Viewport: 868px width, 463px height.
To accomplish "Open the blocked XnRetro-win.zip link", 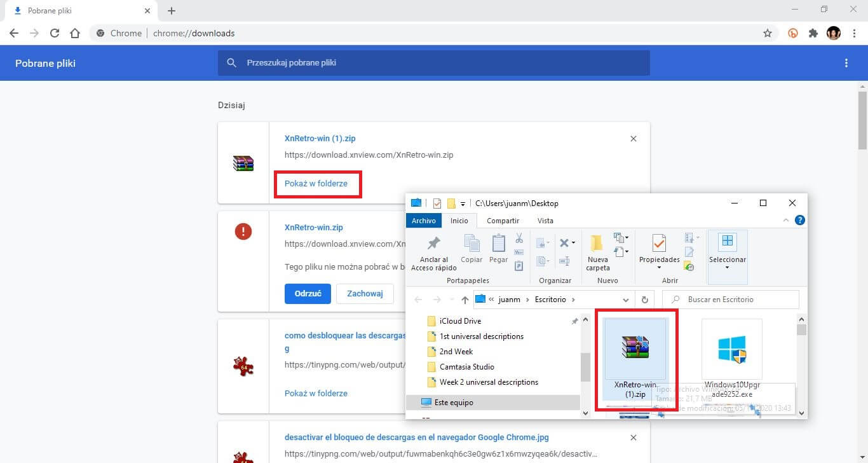I will tap(314, 227).
